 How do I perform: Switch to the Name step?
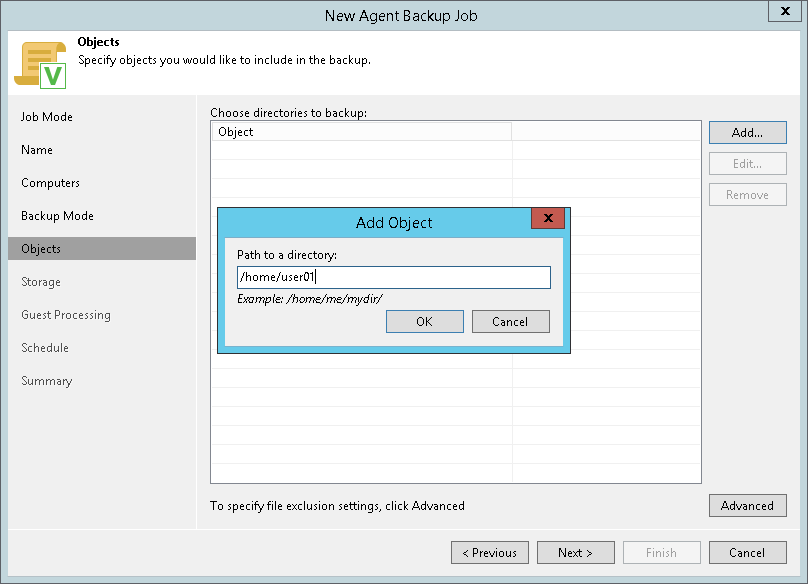pyautogui.click(x=37, y=150)
